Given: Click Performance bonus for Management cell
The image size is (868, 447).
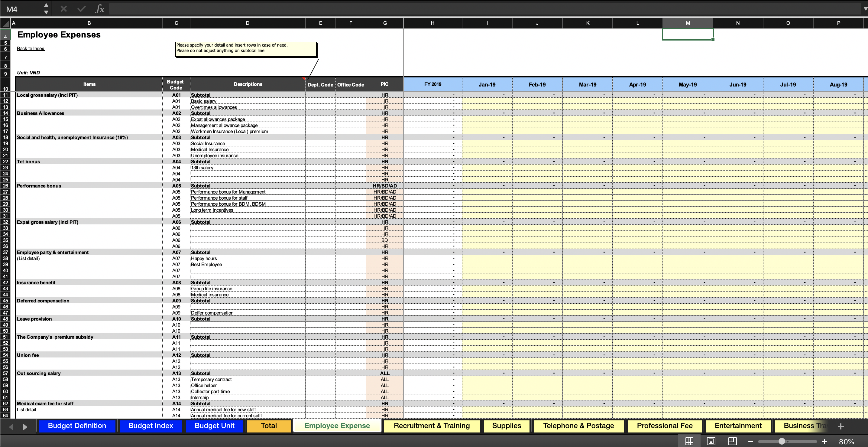Looking at the screenshot, I should [248, 192].
